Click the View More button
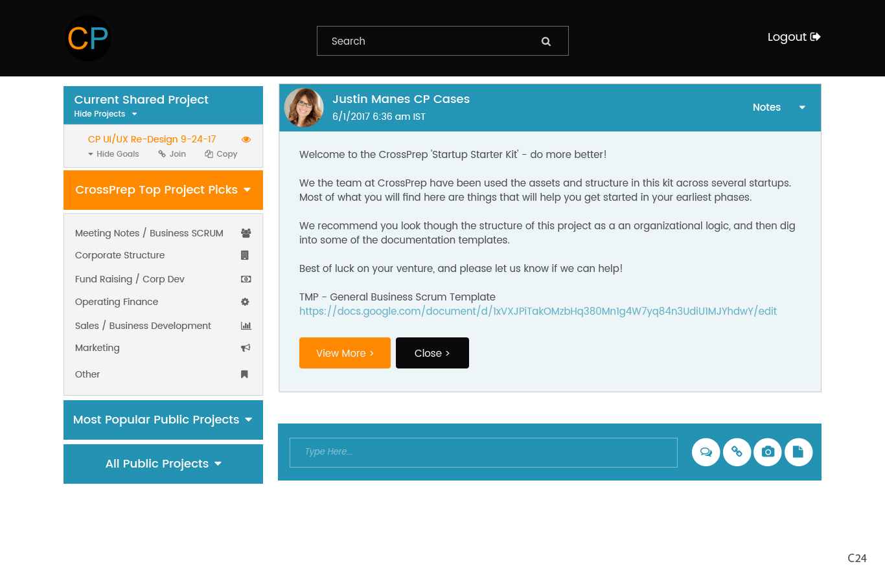 point(345,353)
